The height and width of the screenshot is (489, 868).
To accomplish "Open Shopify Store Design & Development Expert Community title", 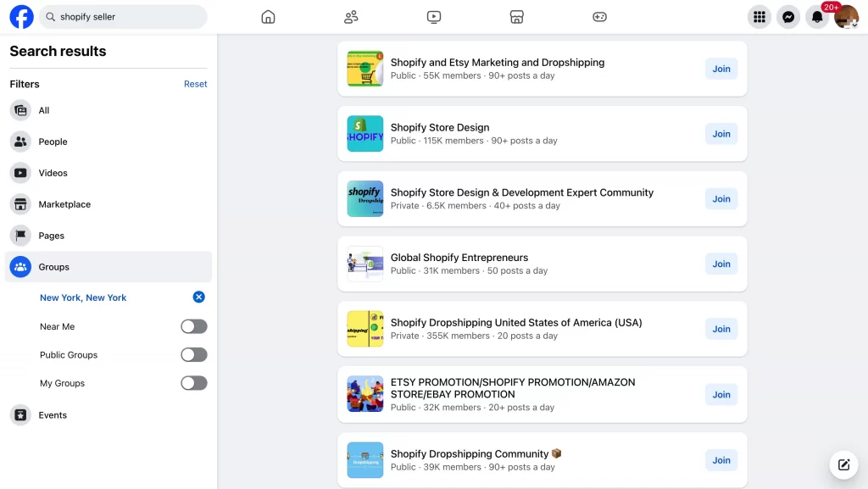I will click(522, 192).
